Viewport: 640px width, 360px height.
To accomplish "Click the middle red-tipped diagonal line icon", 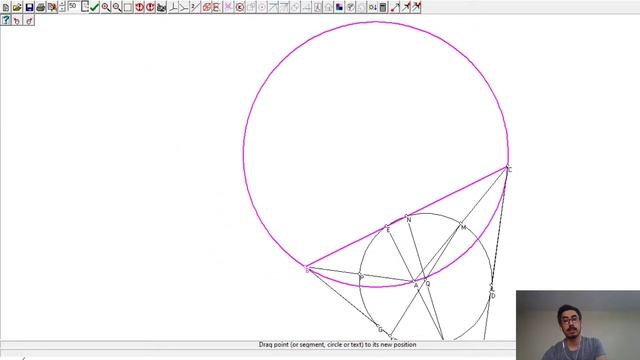I will click(x=406, y=7).
